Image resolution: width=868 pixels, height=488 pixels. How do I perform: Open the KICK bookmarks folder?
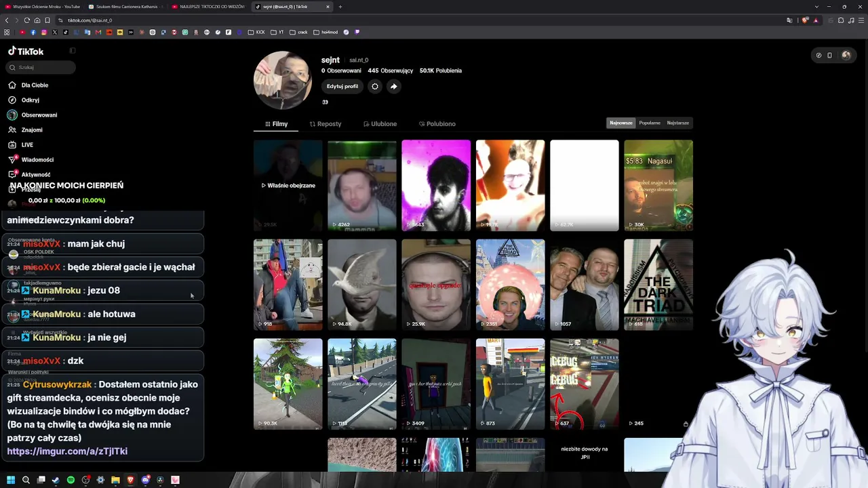[258, 32]
